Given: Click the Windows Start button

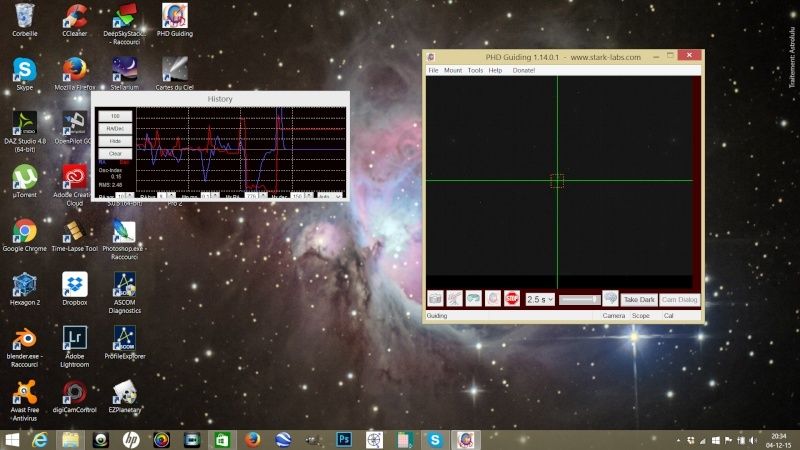Looking at the screenshot, I should pyautogui.click(x=11, y=440).
